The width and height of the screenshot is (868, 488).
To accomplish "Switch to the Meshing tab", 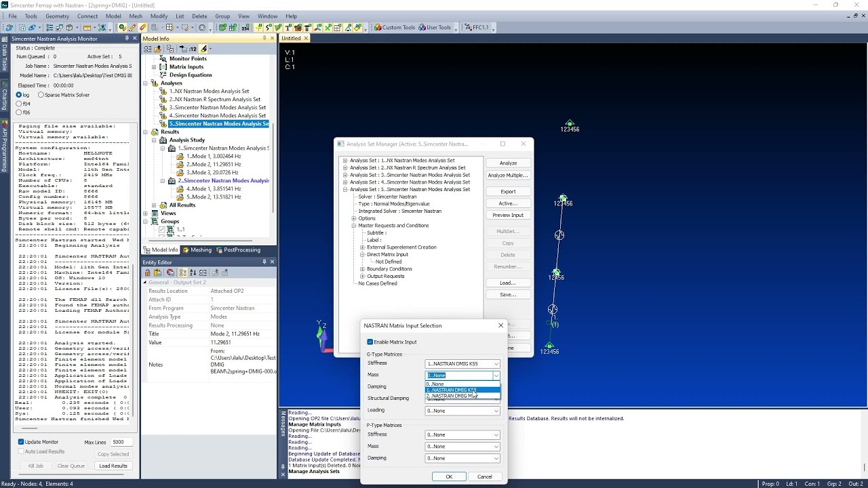I will pos(197,250).
